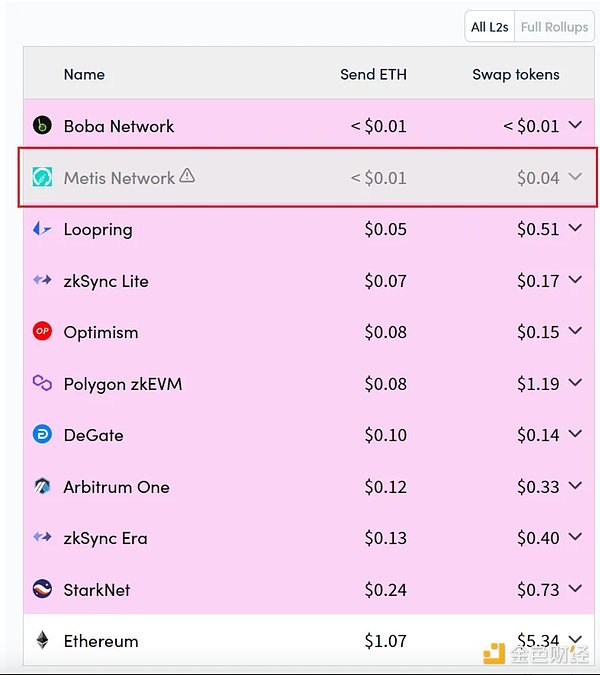Image resolution: width=600 pixels, height=675 pixels.
Task: Click the Optimism red OP icon
Action: pos(42,332)
